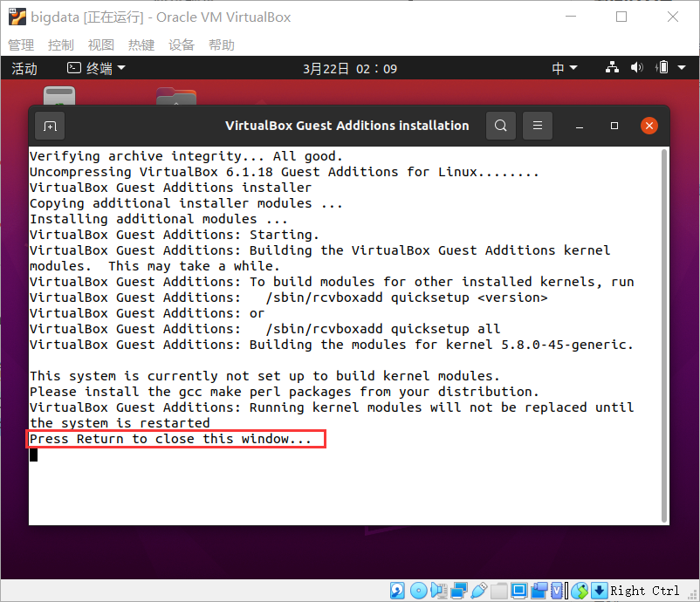
Task: Click the text 'kernel 5.8.0-45-generic.'
Action: coord(539,345)
